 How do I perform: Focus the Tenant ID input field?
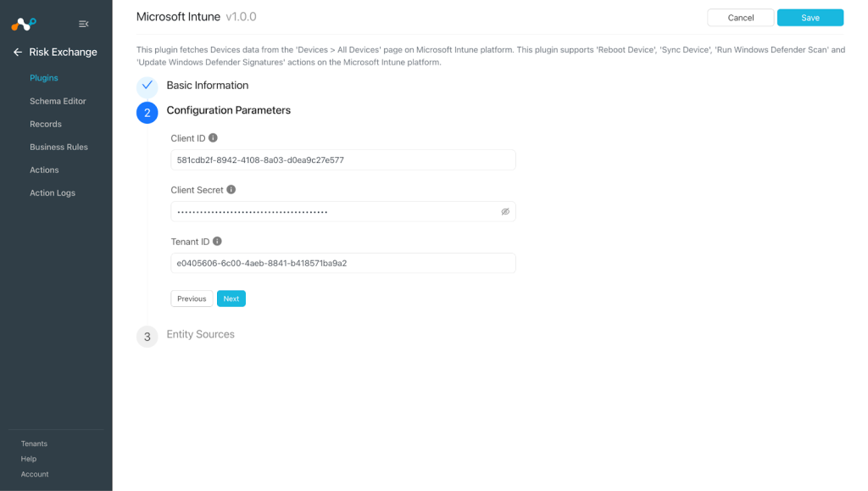[x=343, y=263]
